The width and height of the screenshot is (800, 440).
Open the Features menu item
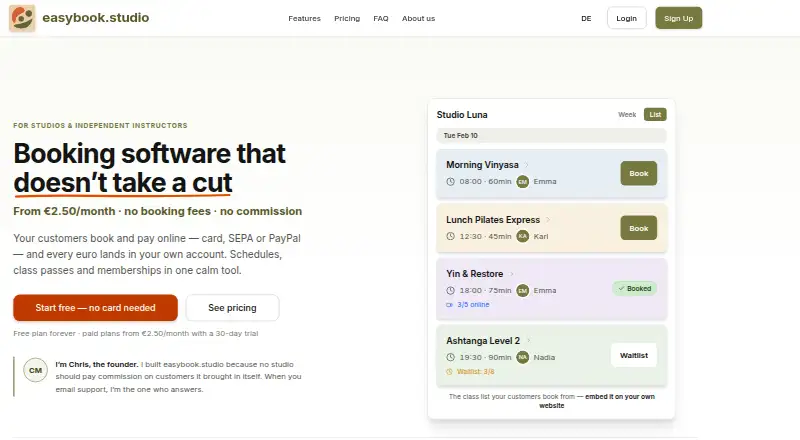click(x=304, y=18)
